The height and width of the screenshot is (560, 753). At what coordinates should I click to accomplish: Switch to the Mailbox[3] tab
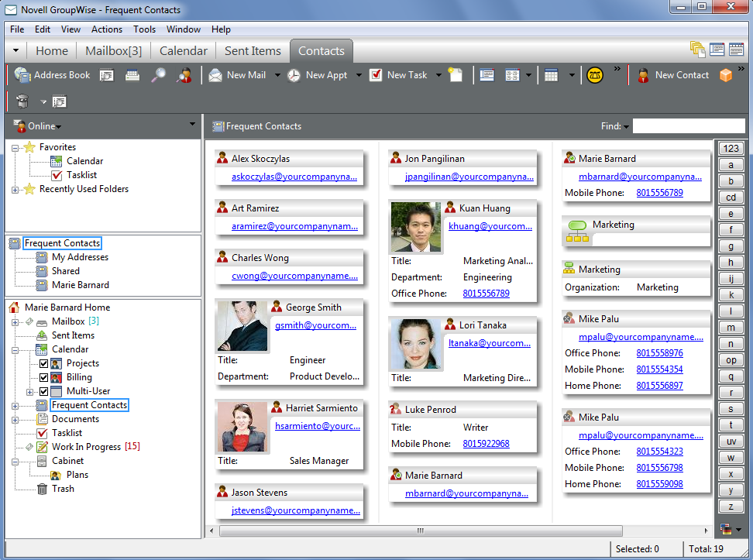(x=113, y=51)
